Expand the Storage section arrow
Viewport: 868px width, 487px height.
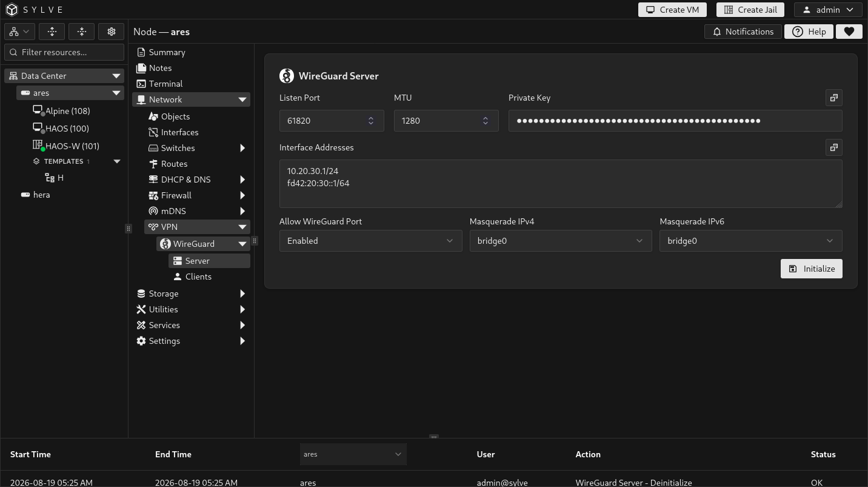[242, 294]
